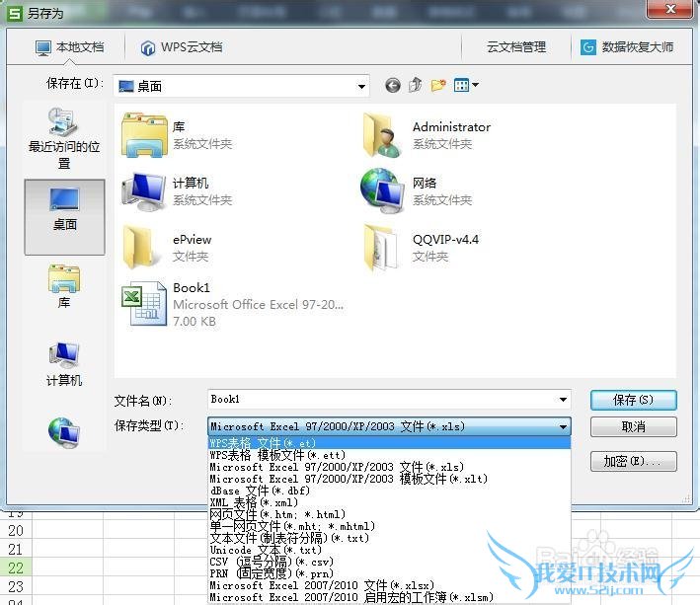Go up one folder level icon
This screenshot has width=700, height=605.
click(416, 85)
